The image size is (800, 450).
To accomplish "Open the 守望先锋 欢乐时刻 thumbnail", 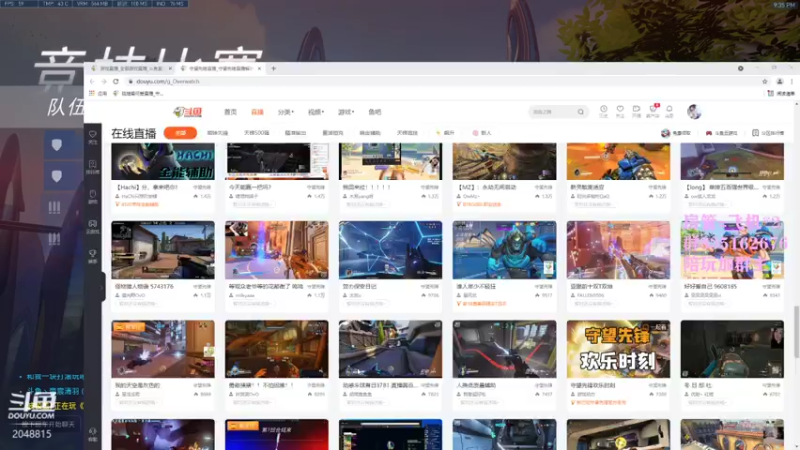I will coord(618,349).
